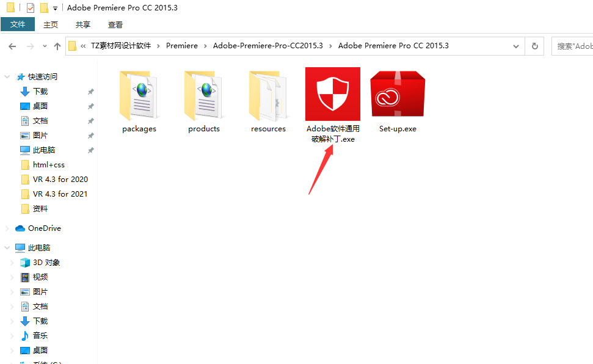Open the title bar folder system icon
The height and width of the screenshot is (364, 593).
10,7
